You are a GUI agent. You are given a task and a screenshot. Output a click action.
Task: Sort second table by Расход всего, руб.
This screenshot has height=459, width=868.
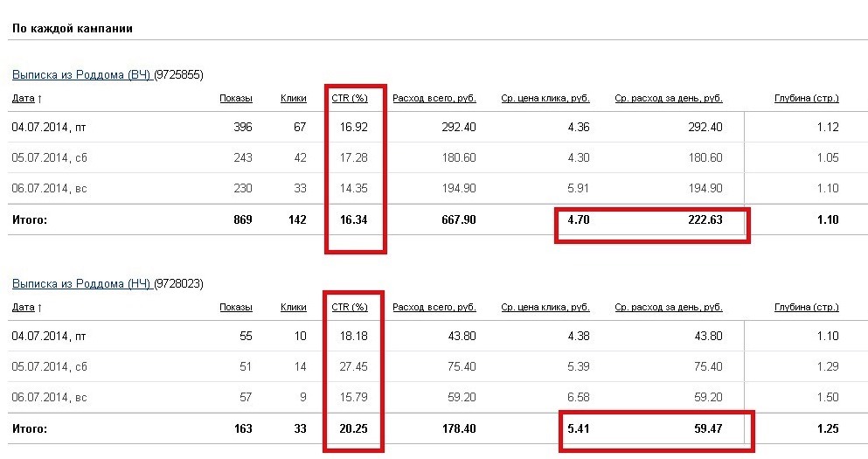434,307
